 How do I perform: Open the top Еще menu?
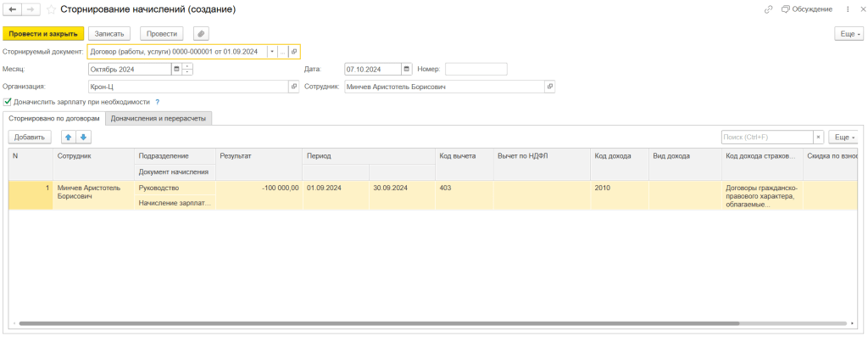(x=849, y=34)
